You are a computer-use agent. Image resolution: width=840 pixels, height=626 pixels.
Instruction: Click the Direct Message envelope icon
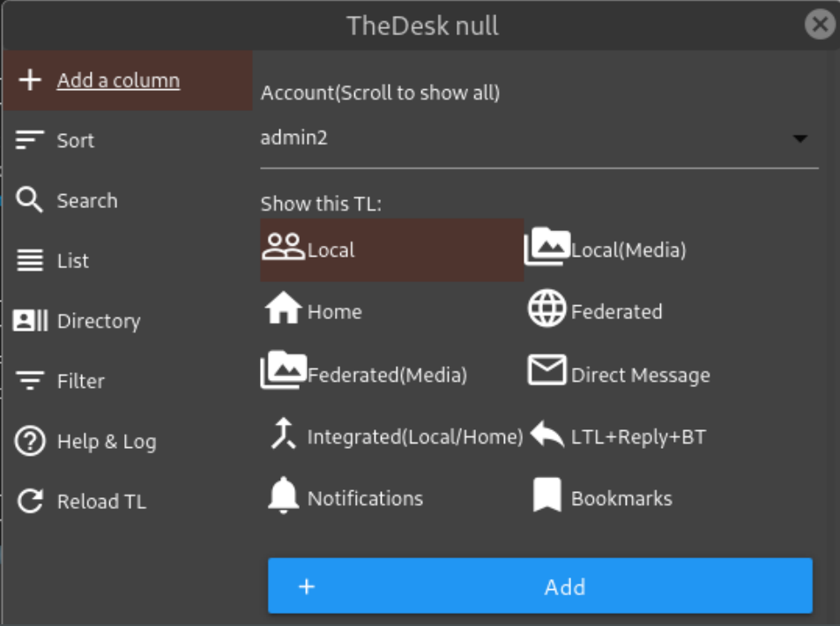point(546,371)
